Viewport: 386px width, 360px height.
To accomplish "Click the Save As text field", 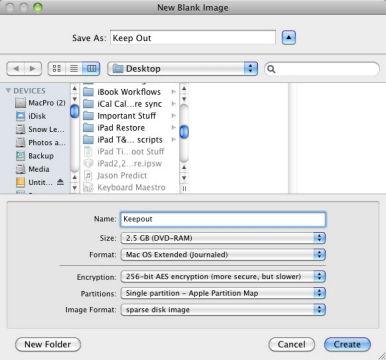I will tap(193, 38).
